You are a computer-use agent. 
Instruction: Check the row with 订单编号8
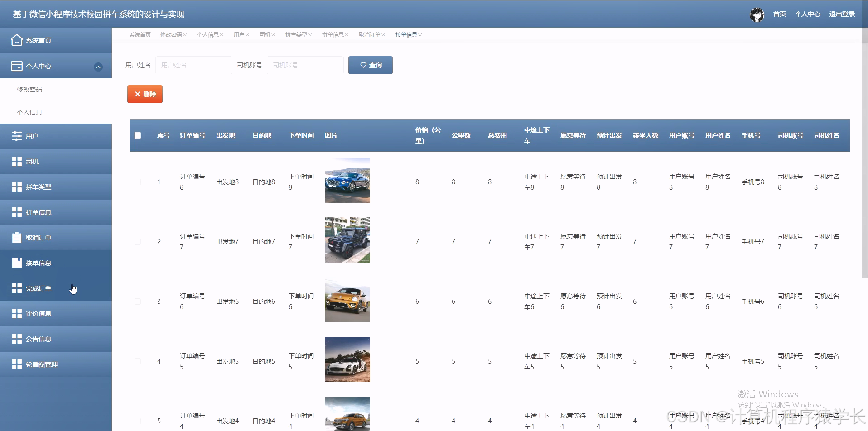click(138, 182)
